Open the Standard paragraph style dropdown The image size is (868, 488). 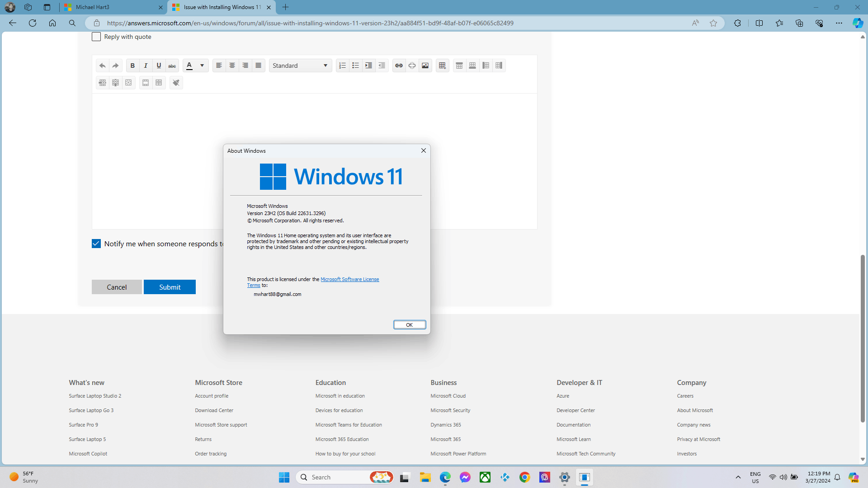click(300, 66)
